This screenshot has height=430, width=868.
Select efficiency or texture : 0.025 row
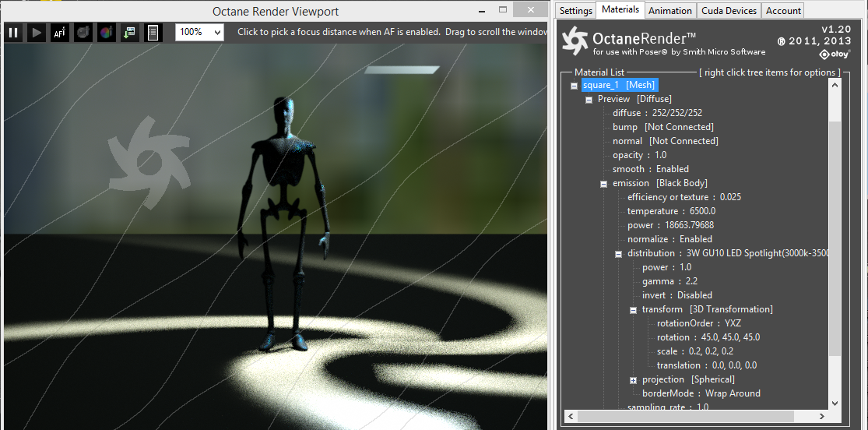click(x=684, y=197)
